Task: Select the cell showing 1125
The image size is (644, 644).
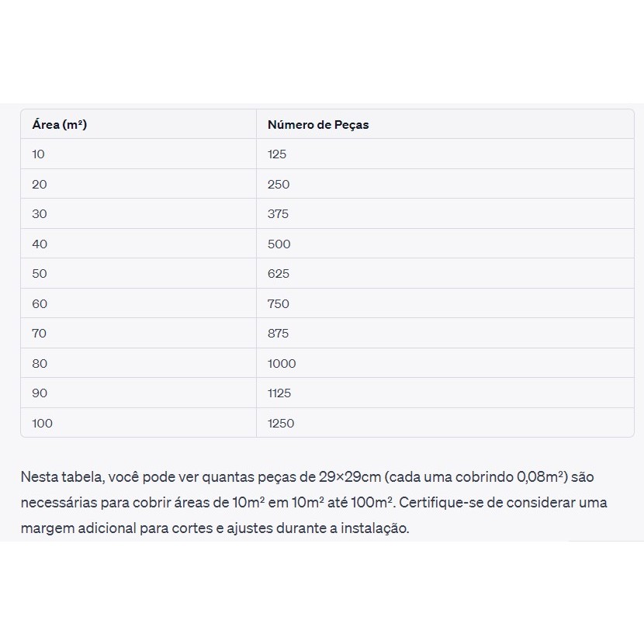Action: pyautogui.click(x=445, y=393)
